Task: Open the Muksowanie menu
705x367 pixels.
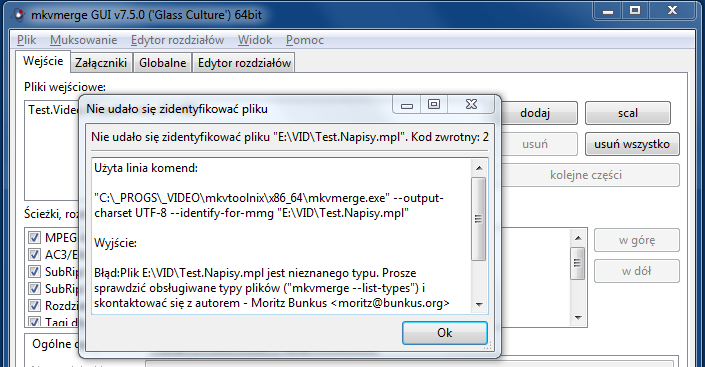Action: pyautogui.click(x=83, y=40)
